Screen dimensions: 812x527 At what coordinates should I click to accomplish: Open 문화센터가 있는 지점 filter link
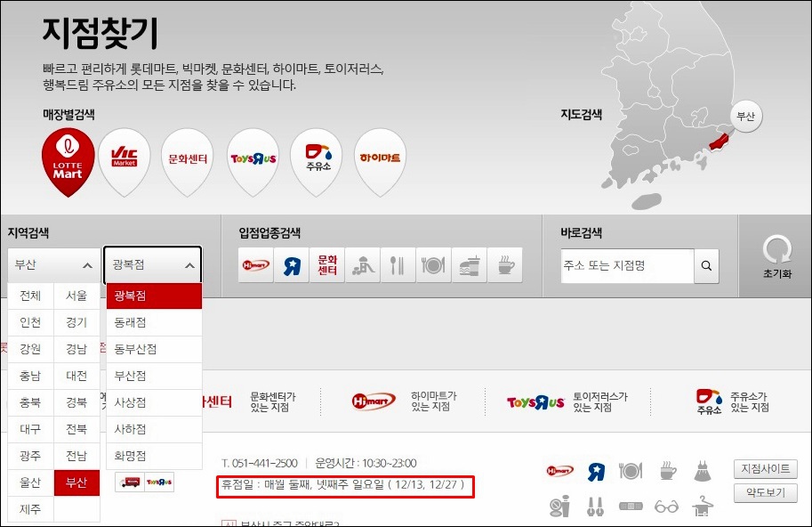(x=273, y=402)
